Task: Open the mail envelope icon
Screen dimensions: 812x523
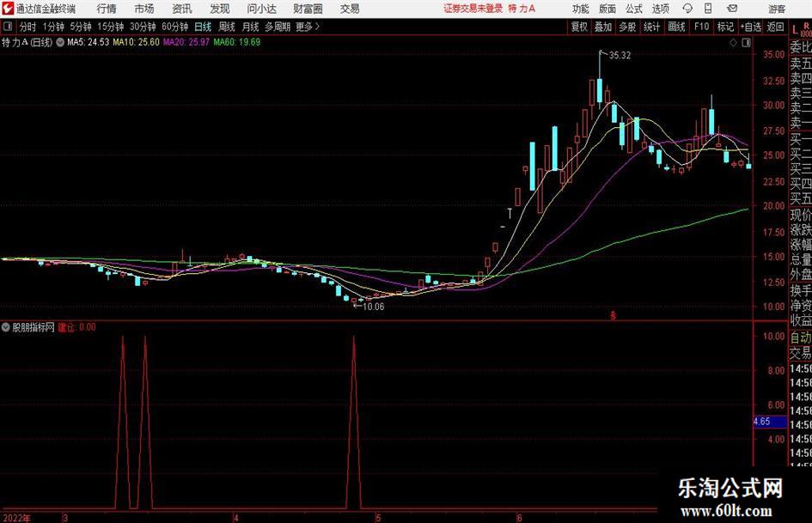Action: pyautogui.click(x=732, y=9)
